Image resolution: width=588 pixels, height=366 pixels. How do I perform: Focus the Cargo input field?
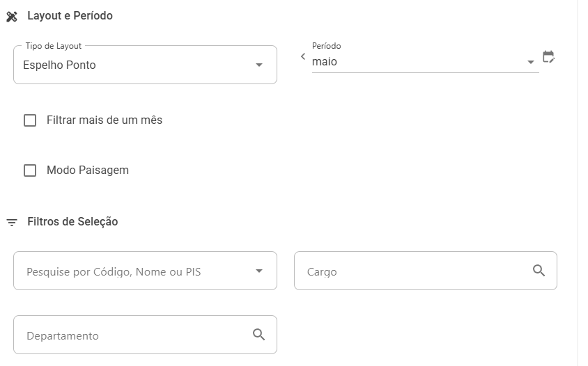point(426,271)
